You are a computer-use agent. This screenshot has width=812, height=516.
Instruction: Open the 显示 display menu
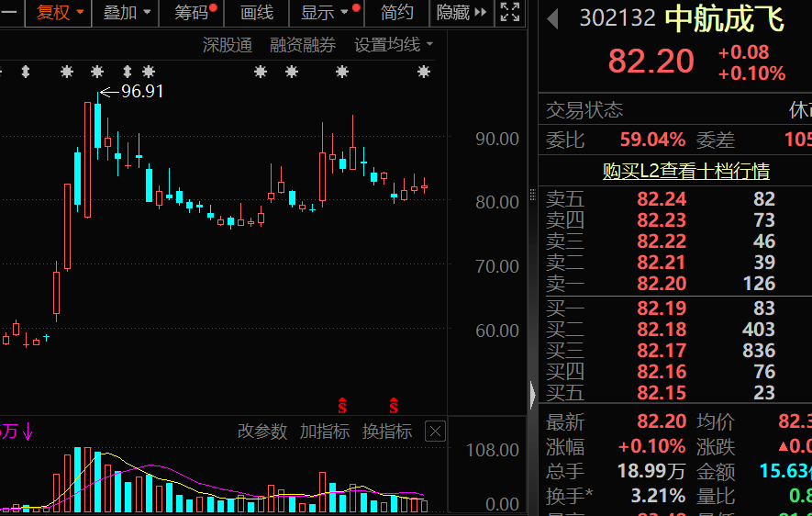(325, 13)
